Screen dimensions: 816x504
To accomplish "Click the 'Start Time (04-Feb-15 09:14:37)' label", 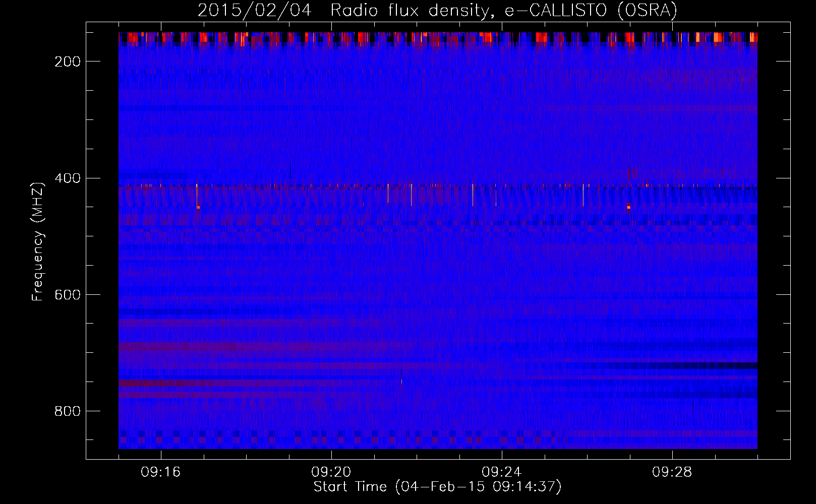I will [x=437, y=487].
